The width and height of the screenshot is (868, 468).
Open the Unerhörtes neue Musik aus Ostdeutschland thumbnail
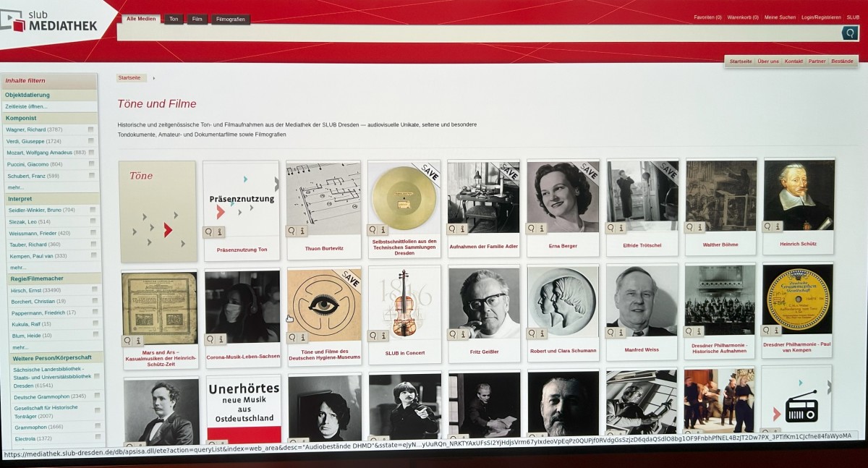pos(244,409)
